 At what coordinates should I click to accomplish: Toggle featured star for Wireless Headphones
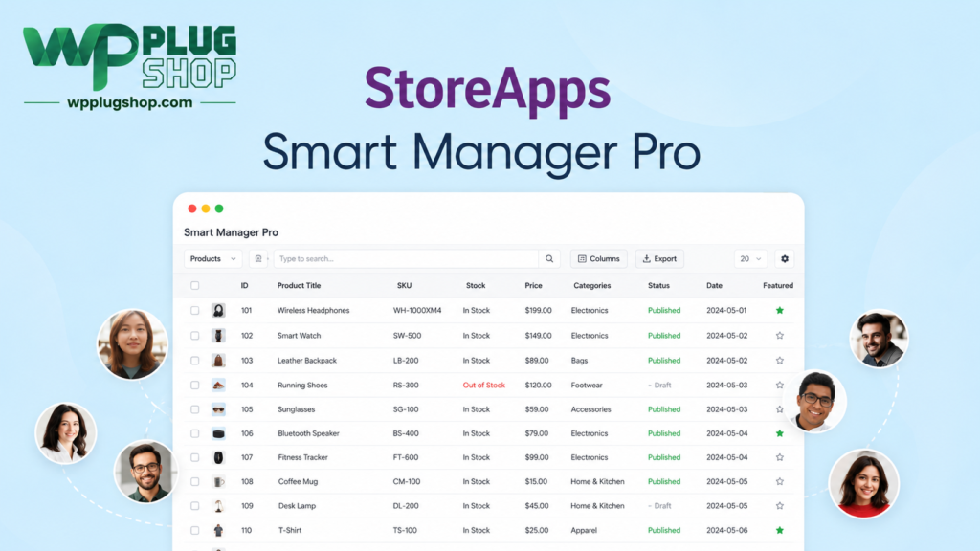pyautogui.click(x=779, y=311)
